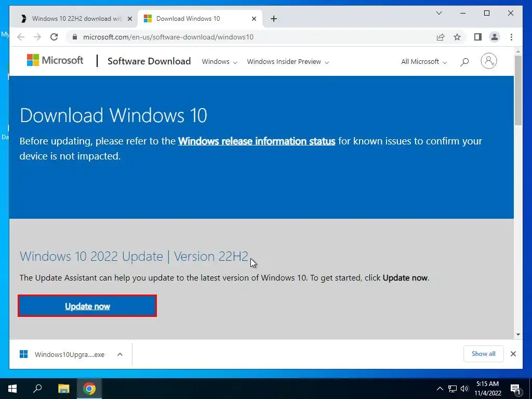Image resolution: width=532 pixels, height=399 pixels.
Task: Open the Action Center notifications icon
Action: [x=516, y=389]
